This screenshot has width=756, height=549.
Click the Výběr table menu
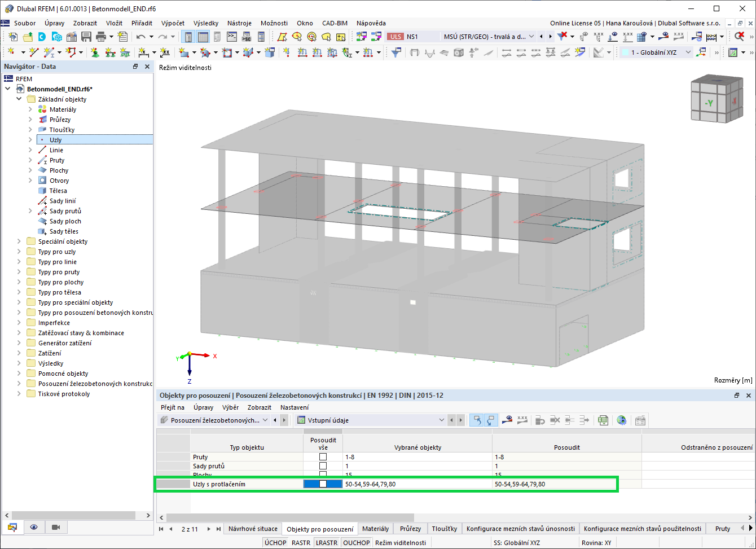coord(230,407)
